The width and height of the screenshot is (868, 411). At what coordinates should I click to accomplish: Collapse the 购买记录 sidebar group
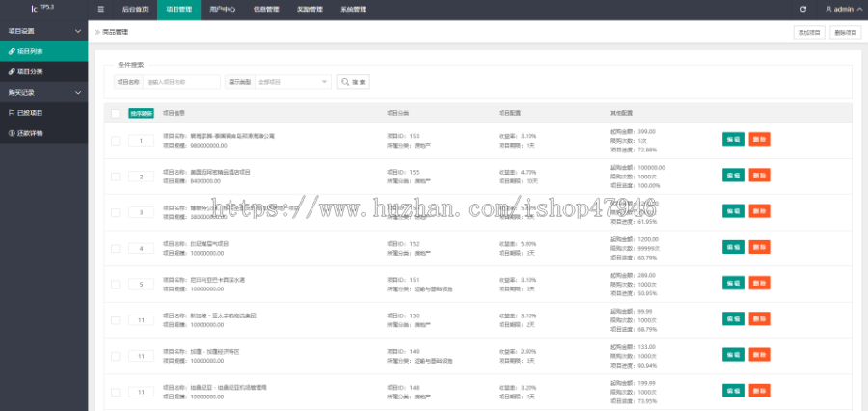[43, 92]
